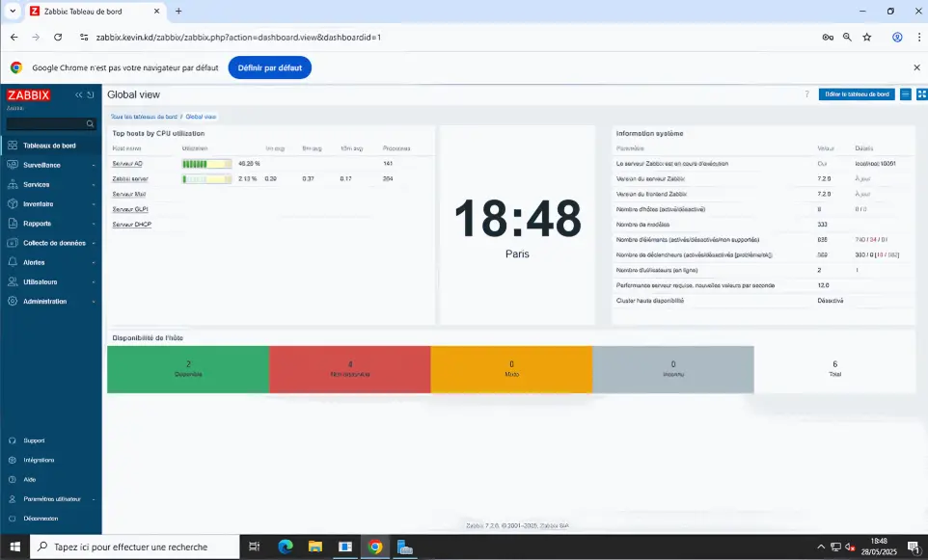Select the Zabbix Tableau de bord browser tab
This screenshot has height=560, width=928.
[96, 12]
